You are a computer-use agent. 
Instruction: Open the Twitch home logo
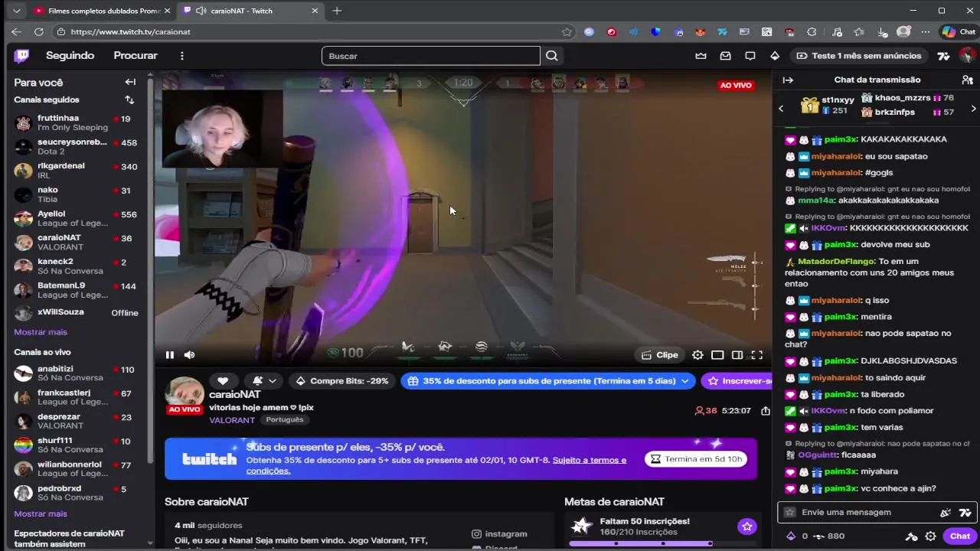pos(22,55)
